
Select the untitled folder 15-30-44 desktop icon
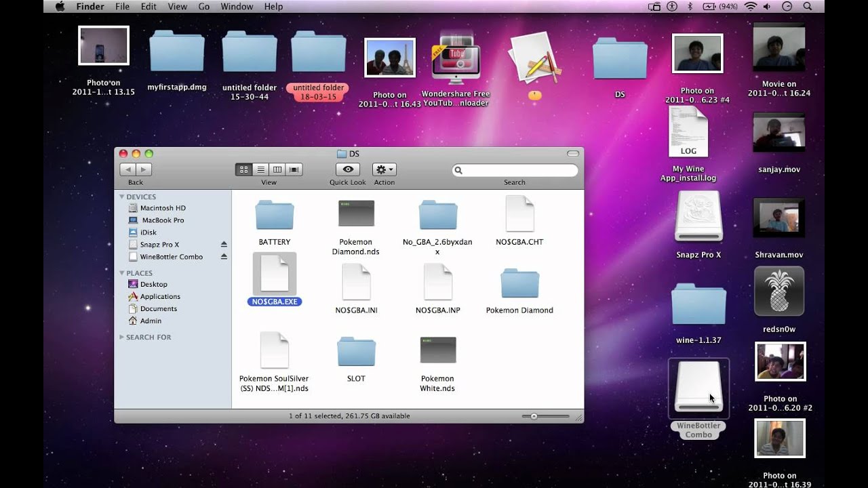pyautogui.click(x=250, y=52)
